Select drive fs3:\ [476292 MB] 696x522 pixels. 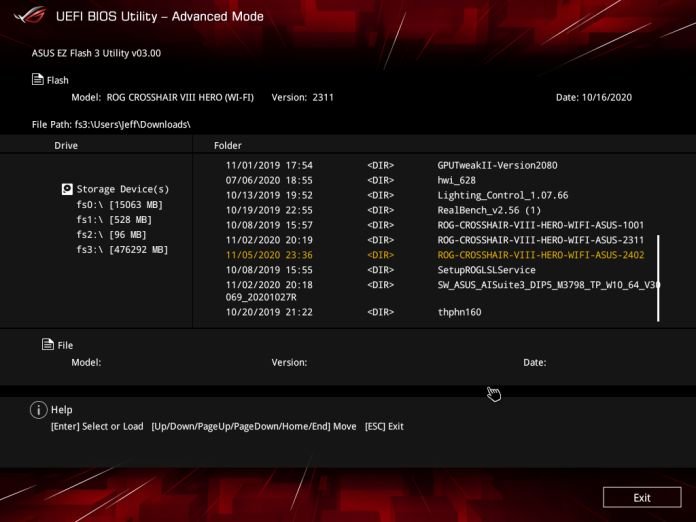123,250
